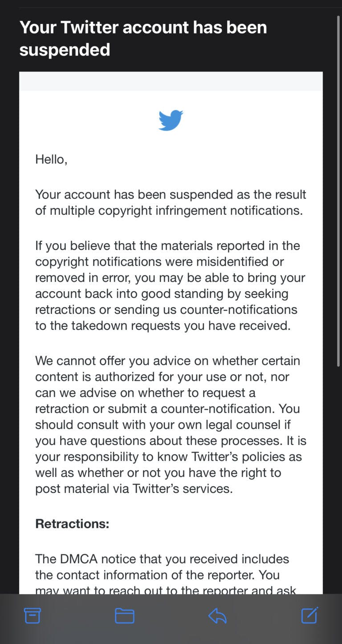Image resolution: width=342 pixels, height=644 pixels.
Task: Tap the subject 'Your Twitter account has been suspended'
Action: coord(143,38)
